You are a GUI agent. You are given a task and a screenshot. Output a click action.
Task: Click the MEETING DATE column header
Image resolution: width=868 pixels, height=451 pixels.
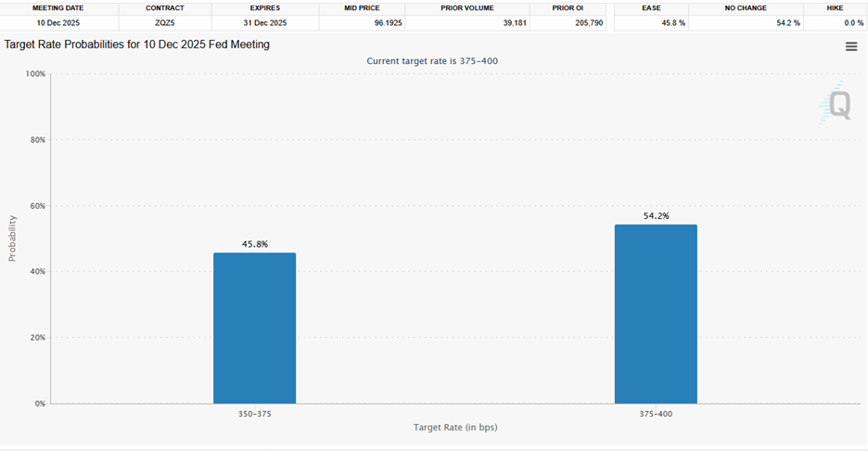coord(58,7)
